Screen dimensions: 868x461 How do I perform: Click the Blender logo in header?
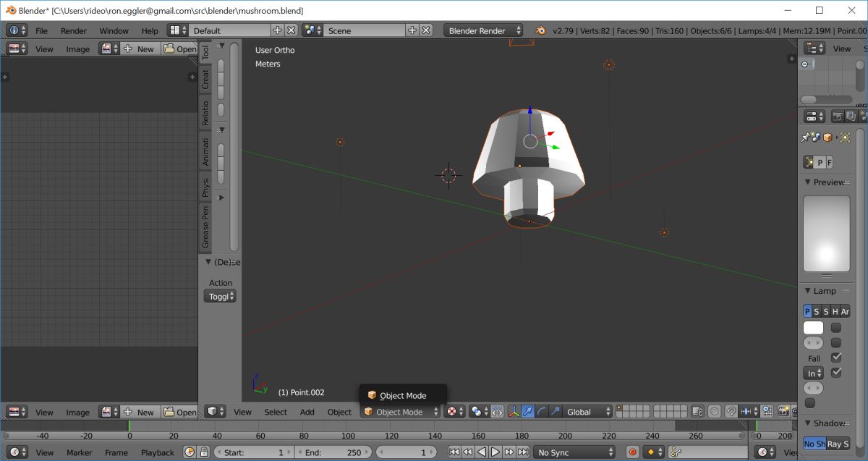click(x=540, y=30)
